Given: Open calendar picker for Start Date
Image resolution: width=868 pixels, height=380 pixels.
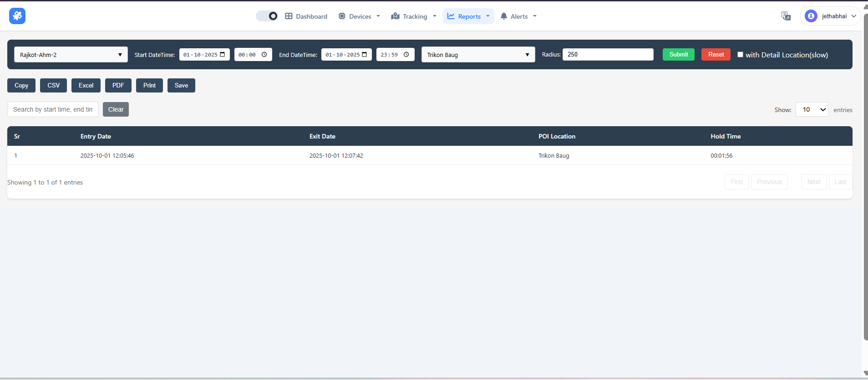Looking at the screenshot, I should click(223, 55).
